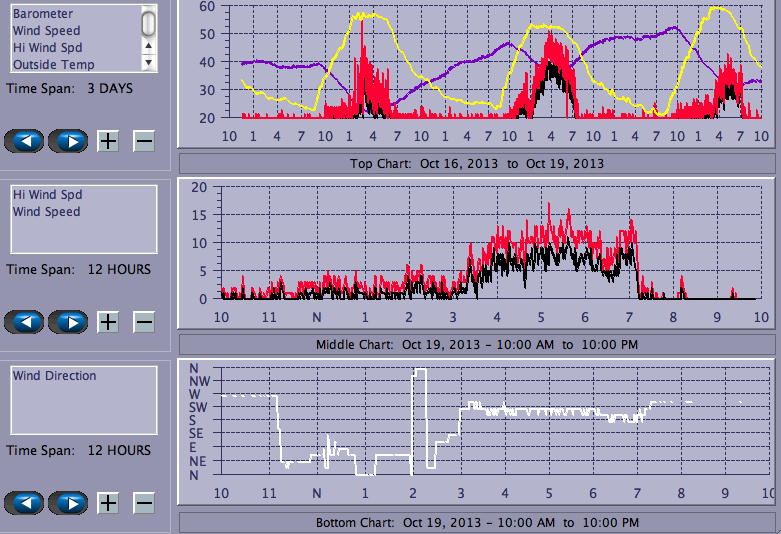Click the scrollbar thumb in the top sensor list
The height and width of the screenshot is (534, 781).
[x=148, y=22]
